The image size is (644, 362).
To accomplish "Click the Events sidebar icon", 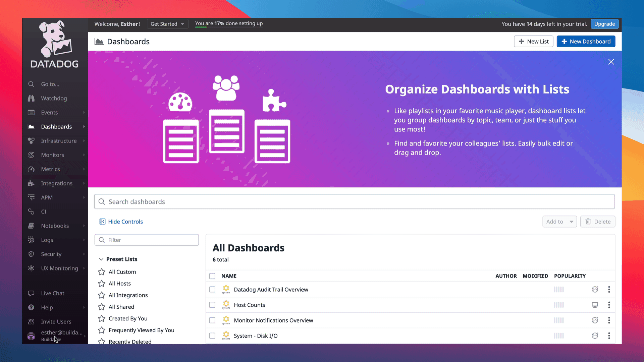I will 31,113.
